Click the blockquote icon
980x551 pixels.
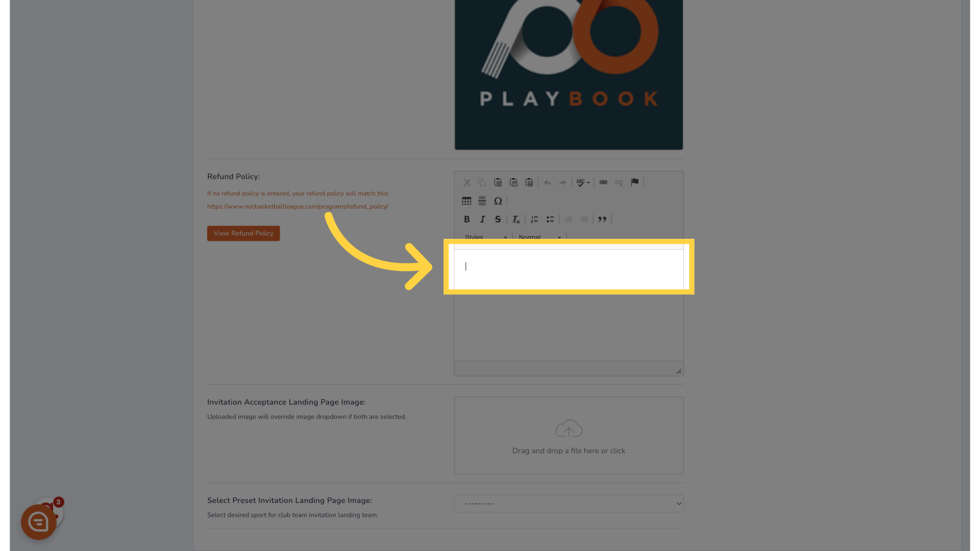coord(602,219)
